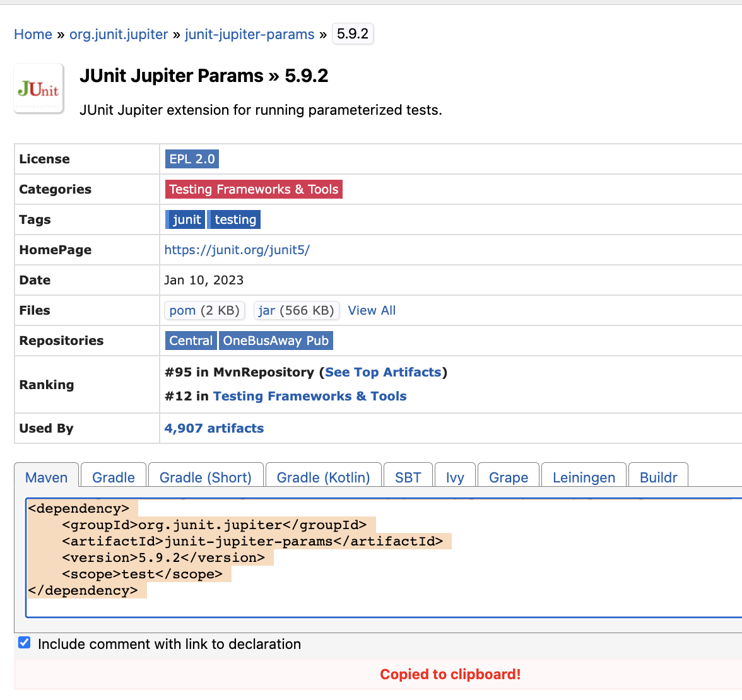742x700 pixels.
Task: Open junit-jupiter-params breadcrumb link
Action: pos(249,34)
